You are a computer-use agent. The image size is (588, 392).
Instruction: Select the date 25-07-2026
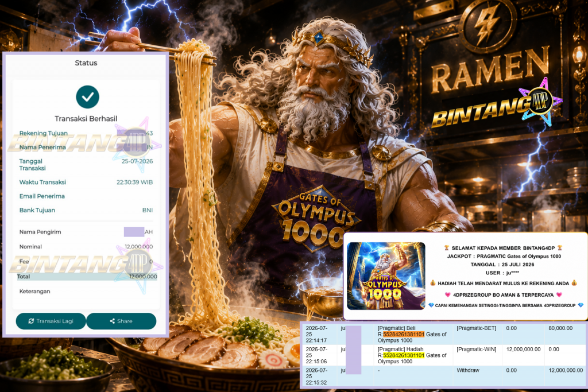click(137, 161)
